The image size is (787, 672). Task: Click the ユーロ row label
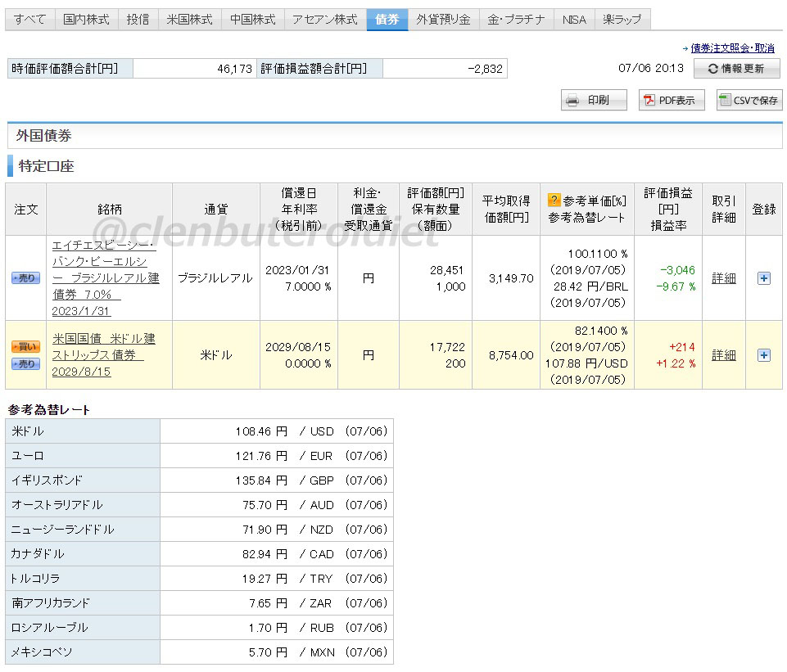28,457
